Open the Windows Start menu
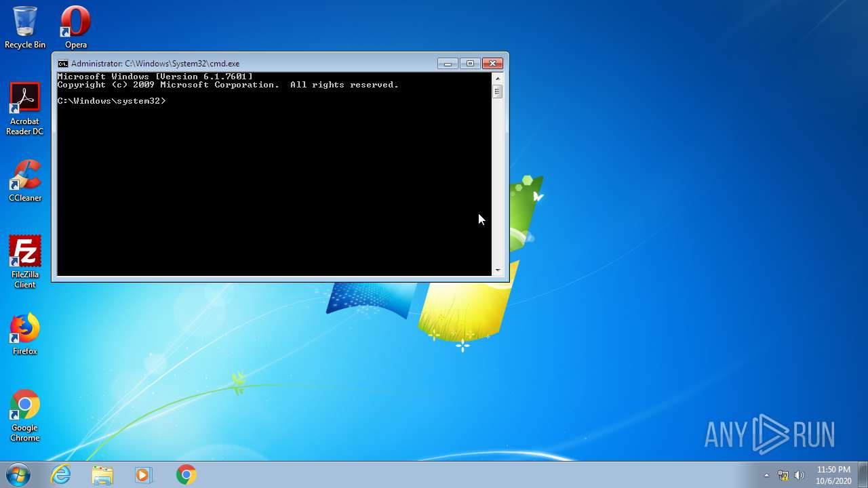This screenshot has width=868, height=488. pos(18,474)
